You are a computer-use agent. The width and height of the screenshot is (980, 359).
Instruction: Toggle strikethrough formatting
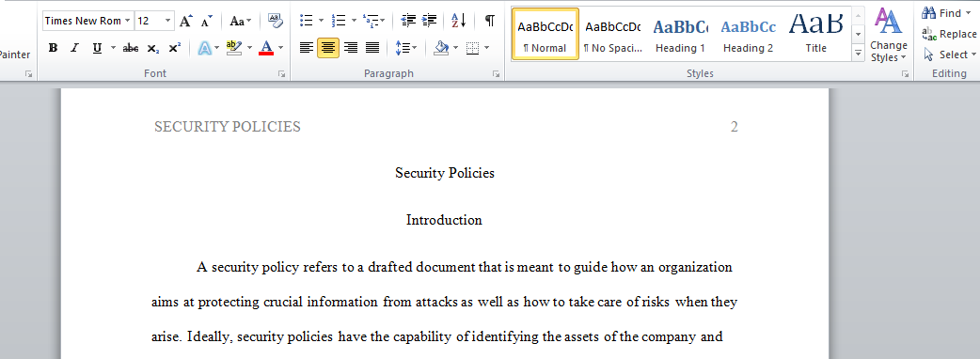(x=131, y=47)
